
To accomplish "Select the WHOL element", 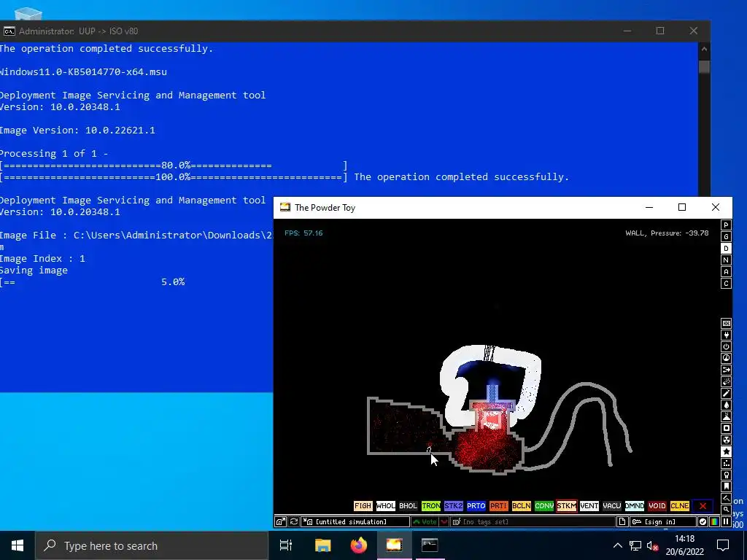I will click(385, 506).
